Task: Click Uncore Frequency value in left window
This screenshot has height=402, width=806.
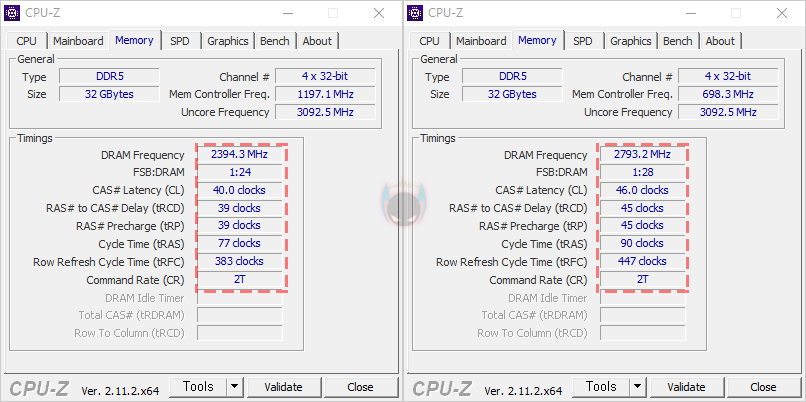Action: (x=325, y=112)
